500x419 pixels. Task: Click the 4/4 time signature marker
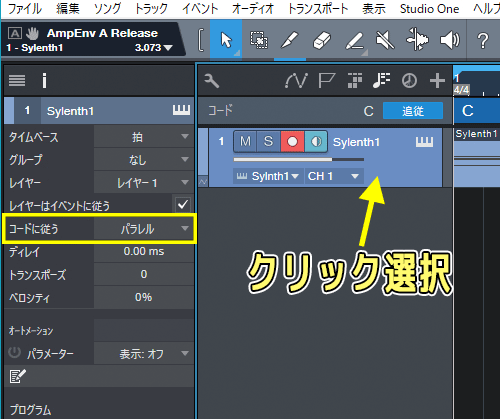click(x=462, y=90)
